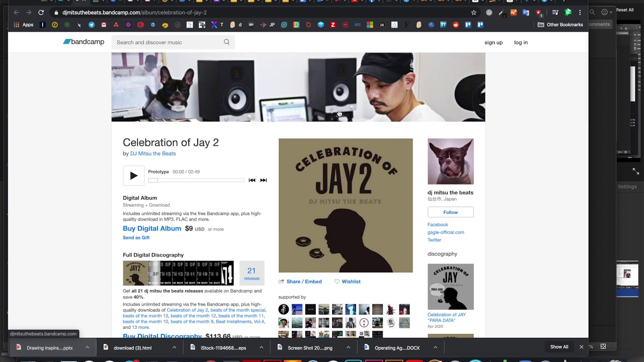The height and width of the screenshot is (362, 644).
Task: Click Send as Gift
Action: pyautogui.click(x=136, y=238)
